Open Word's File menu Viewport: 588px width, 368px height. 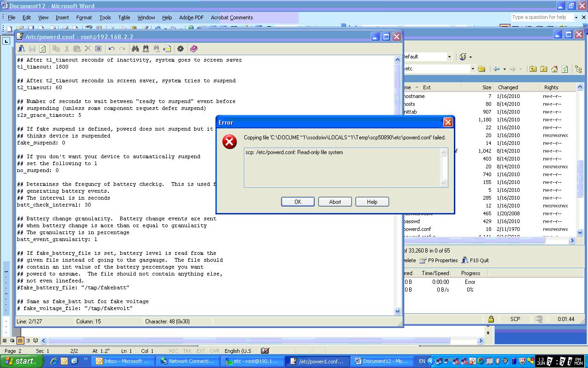[x=11, y=17]
